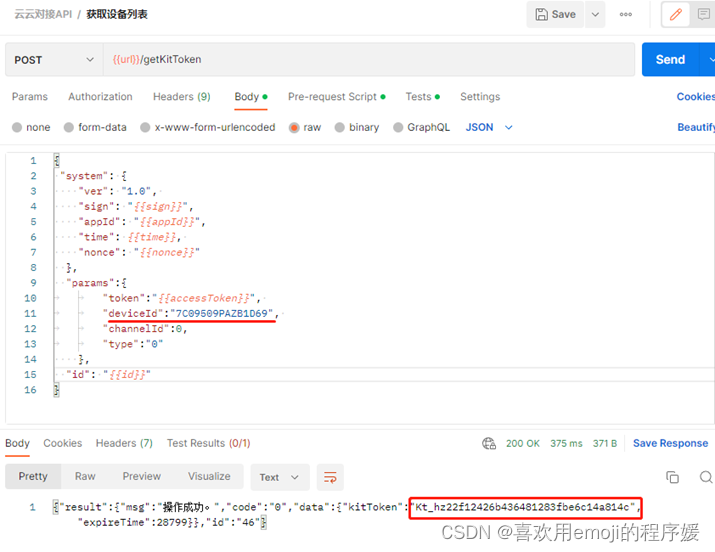715x552 pixels.
Task: Click the 375 ms response time
Action: point(566,443)
